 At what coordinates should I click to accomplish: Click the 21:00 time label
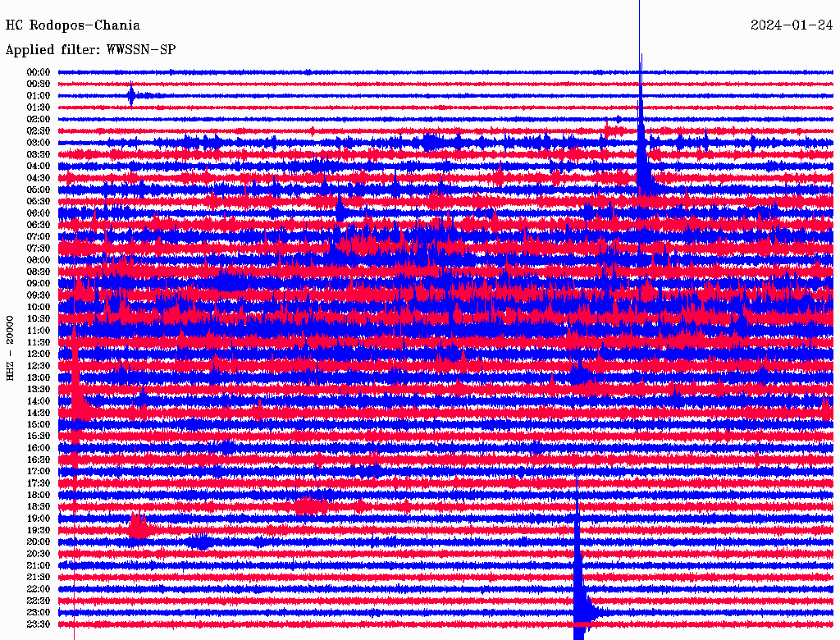click(39, 565)
